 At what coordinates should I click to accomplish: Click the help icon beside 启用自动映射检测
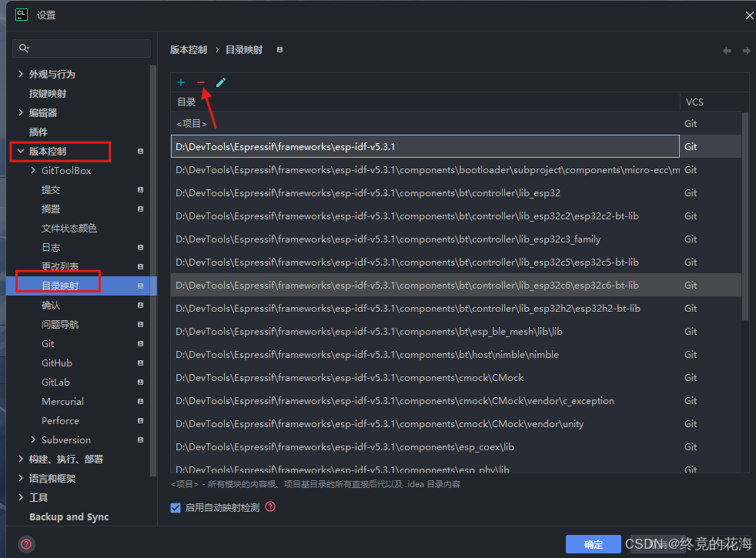tap(270, 506)
